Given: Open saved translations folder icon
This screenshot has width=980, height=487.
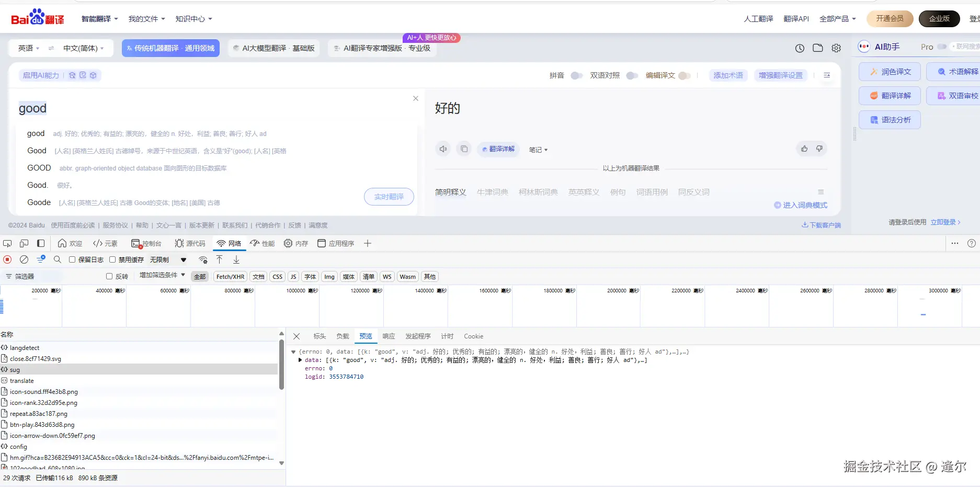Looking at the screenshot, I should coord(818,48).
